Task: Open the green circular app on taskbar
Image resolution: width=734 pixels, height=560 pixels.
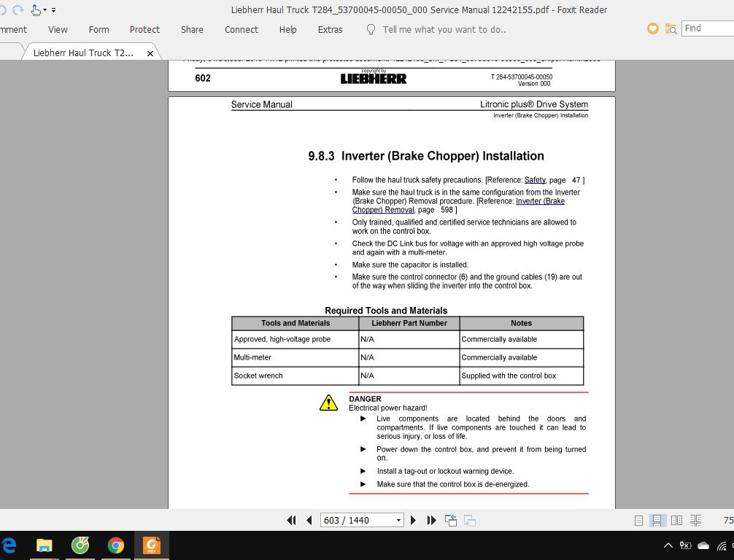Action: coord(80,545)
